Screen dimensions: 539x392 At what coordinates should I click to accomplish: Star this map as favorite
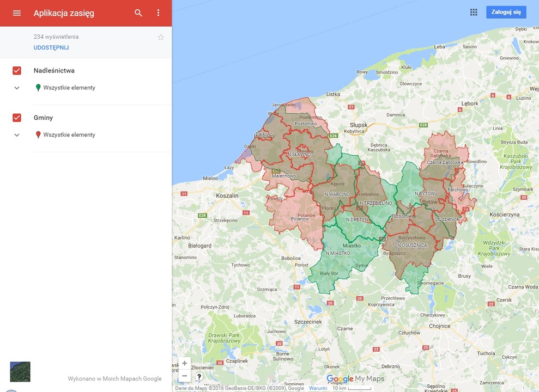(161, 37)
